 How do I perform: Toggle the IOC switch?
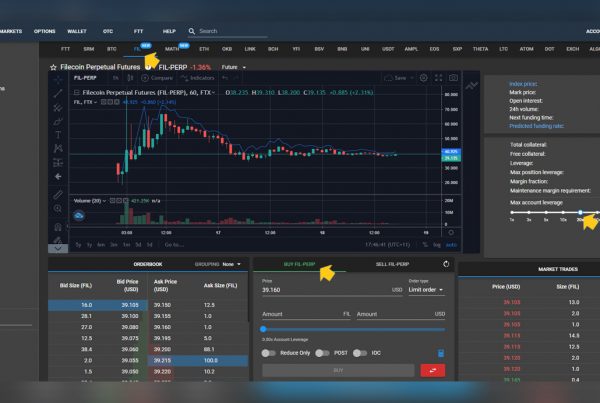click(x=360, y=353)
